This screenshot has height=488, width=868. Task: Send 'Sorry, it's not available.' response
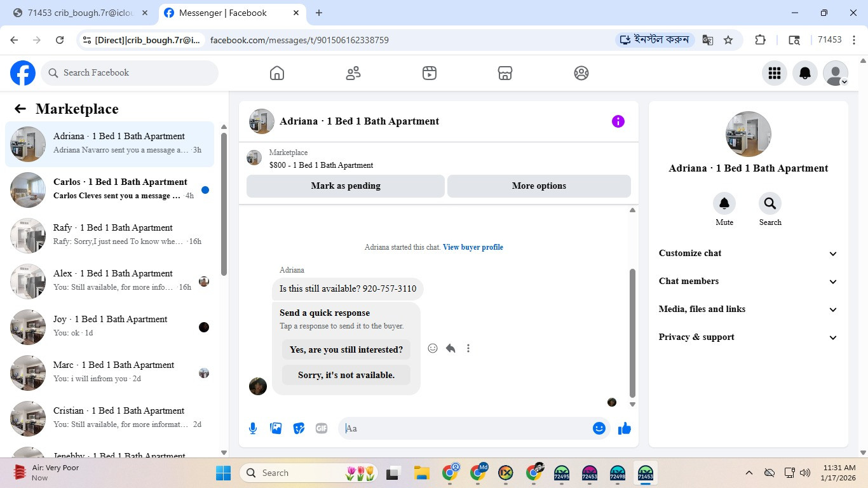346,375
